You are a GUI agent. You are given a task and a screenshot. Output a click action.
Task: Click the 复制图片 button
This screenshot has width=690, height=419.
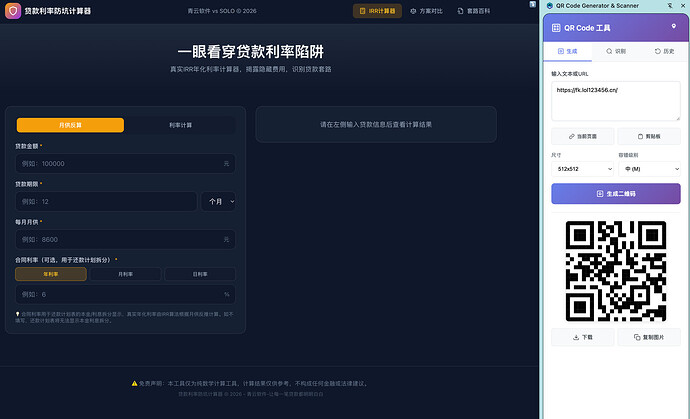(649, 337)
